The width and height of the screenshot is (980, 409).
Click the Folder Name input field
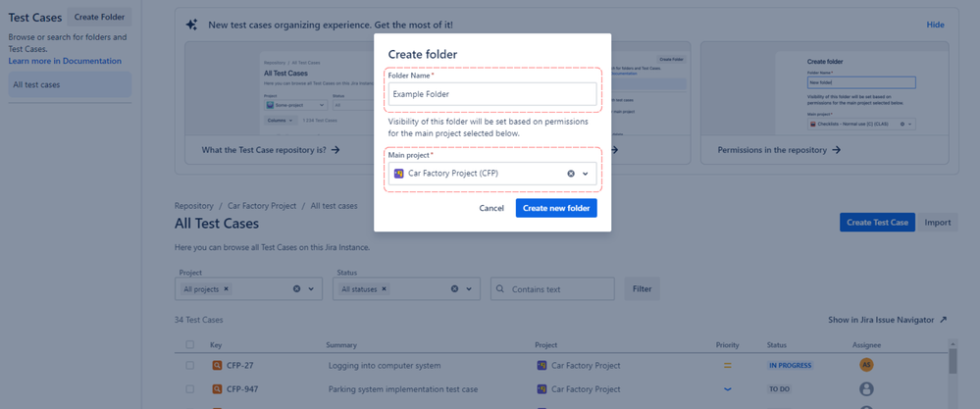[x=492, y=94]
